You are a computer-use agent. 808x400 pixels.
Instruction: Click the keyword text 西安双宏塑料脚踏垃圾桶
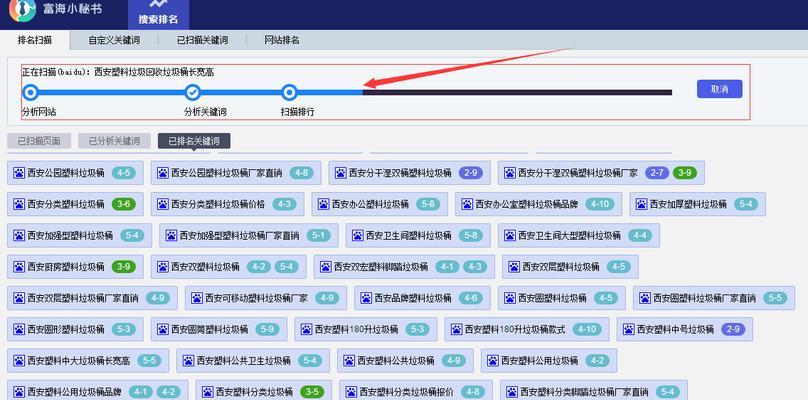(x=381, y=267)
